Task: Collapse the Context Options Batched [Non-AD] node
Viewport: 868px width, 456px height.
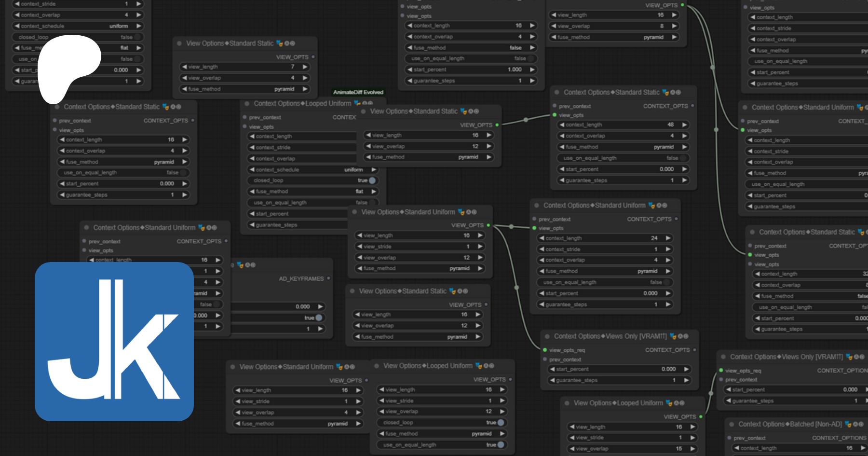Action: point(732,425)
